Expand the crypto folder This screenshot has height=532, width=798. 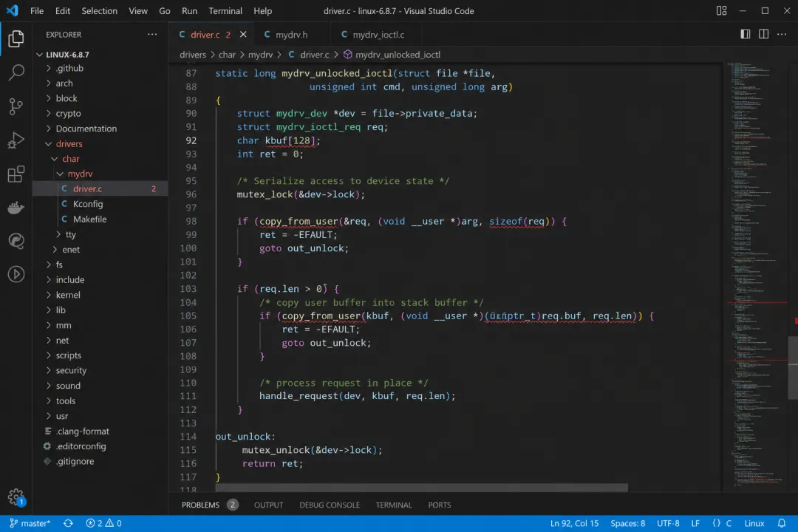(100, 114)
